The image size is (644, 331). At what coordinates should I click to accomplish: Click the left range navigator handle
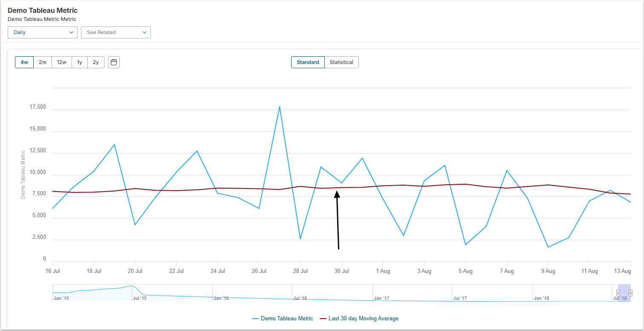pos(618,293)
